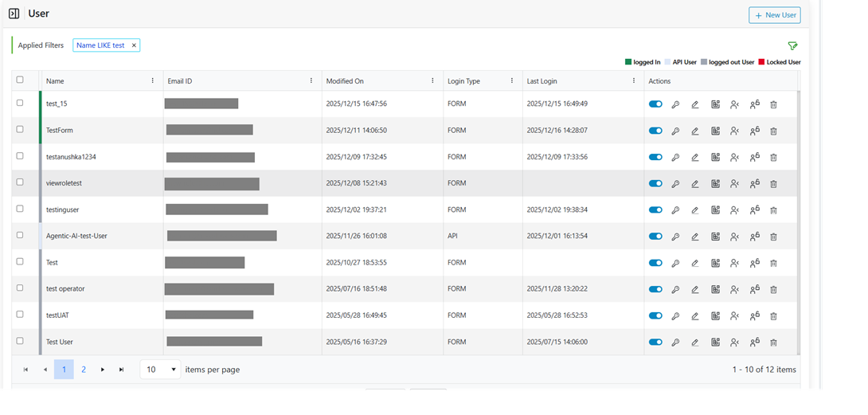This screenshot has height=415, width=868.
Task: Delete testinguser using the trash icon
Action: [x=774, y=210]
